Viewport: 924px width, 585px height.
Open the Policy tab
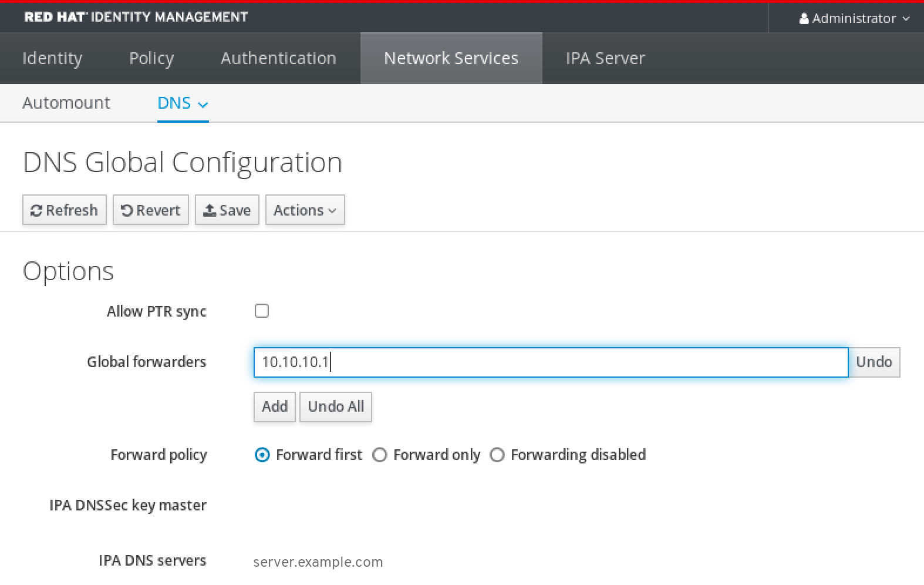pos(151,58)
